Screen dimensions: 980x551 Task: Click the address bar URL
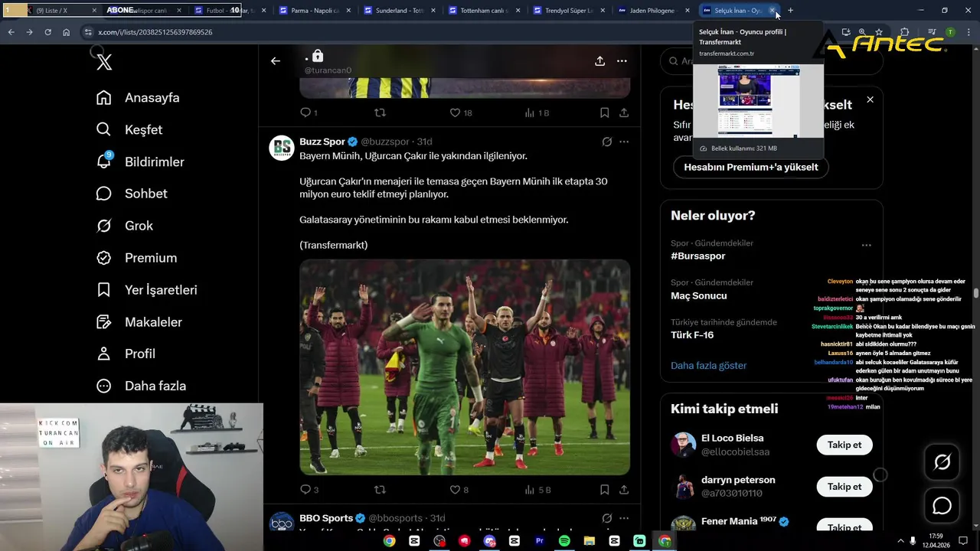(x=155, y=32)
